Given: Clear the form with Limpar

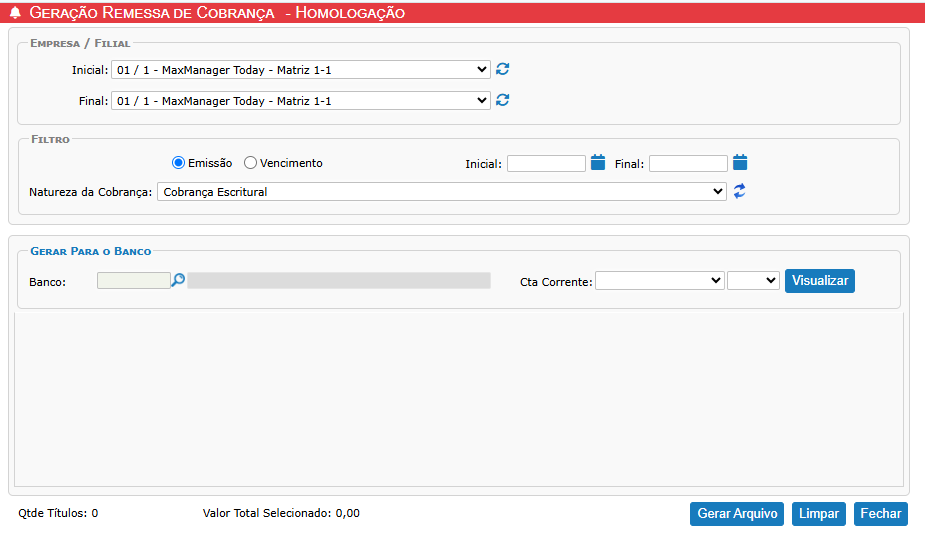Looking at the screenshot, I should tap(819, 514).
